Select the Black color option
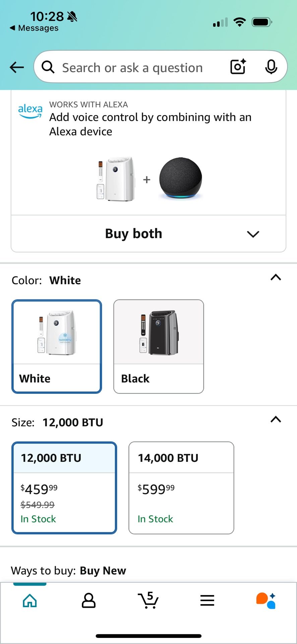 pos(159,346)
